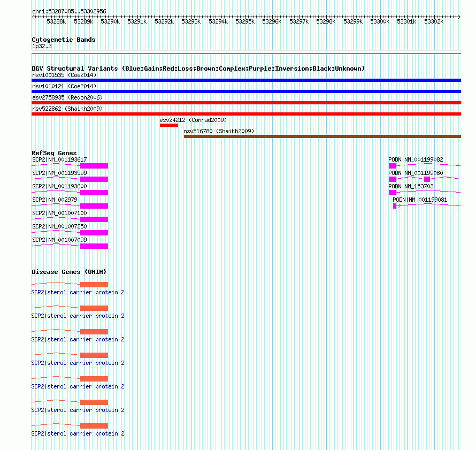
Task: Open the SCP2|NM_001193617 transcript label
Action: click(59, 159)
